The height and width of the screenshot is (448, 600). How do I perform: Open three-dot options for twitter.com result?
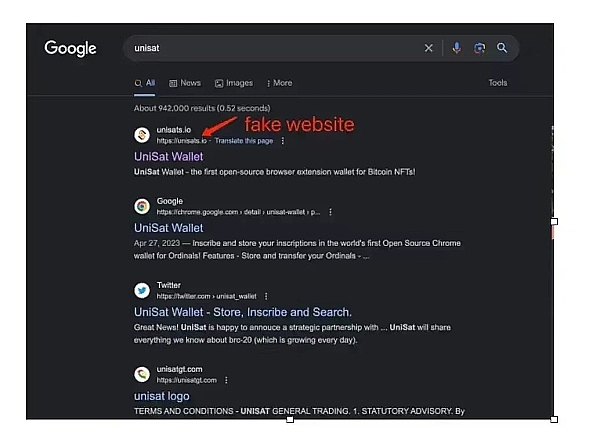point(266,296)
